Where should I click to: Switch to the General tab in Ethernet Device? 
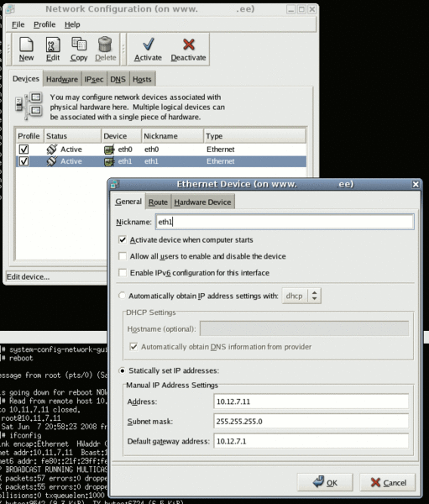click(128, 202)
